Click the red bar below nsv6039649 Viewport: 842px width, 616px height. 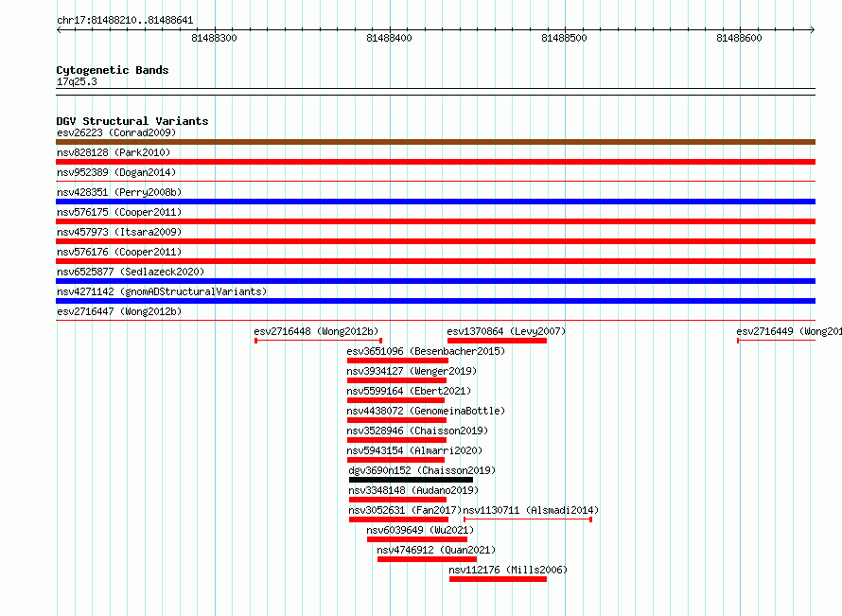[417, 539]
